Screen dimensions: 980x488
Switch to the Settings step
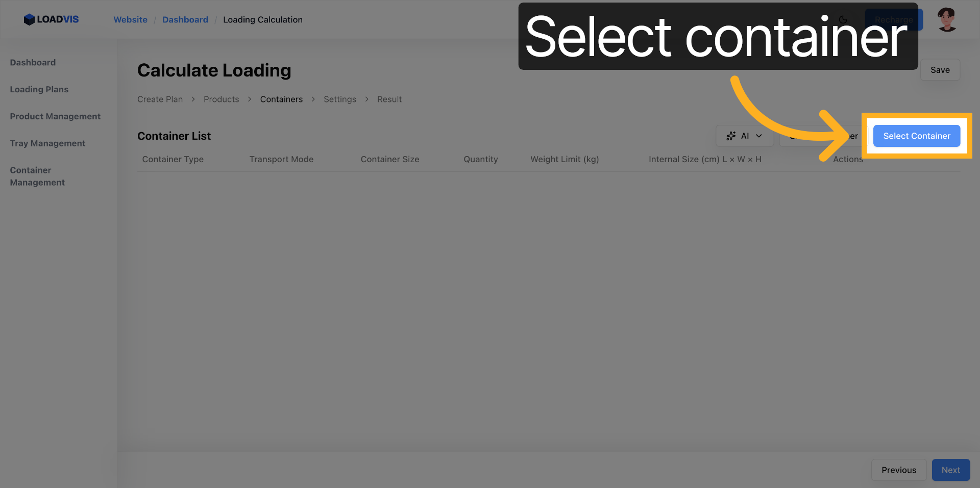(x=340, y=99)
